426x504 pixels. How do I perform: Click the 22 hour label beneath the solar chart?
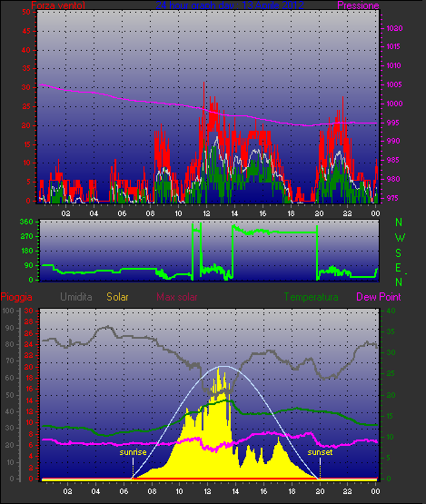348,491
